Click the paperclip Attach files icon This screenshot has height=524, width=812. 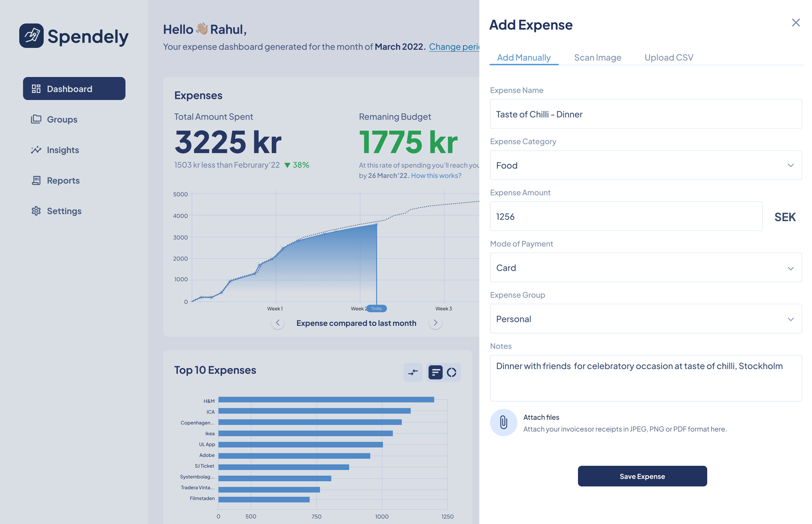click(x=504, y=423)
